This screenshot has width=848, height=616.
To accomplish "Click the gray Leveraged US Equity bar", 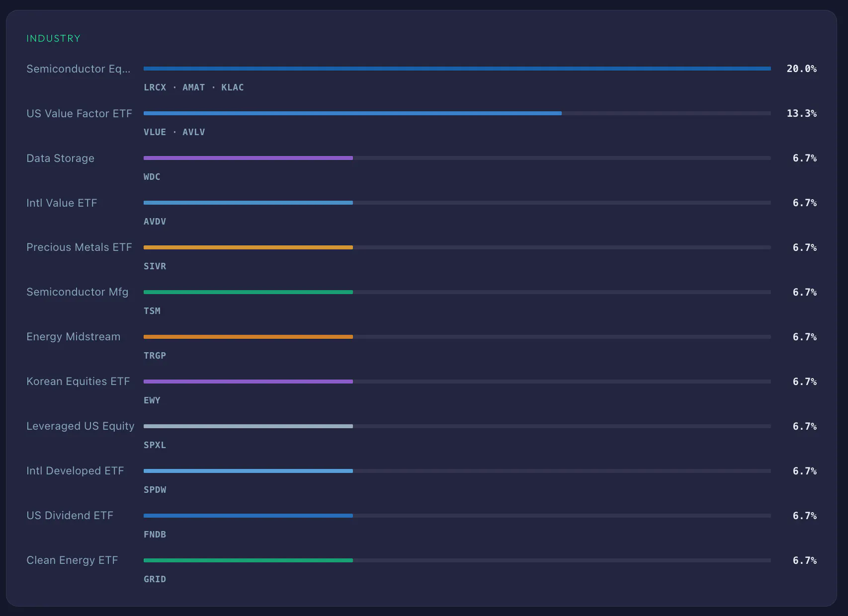I will pyautogui.click(x=248, y=426).
